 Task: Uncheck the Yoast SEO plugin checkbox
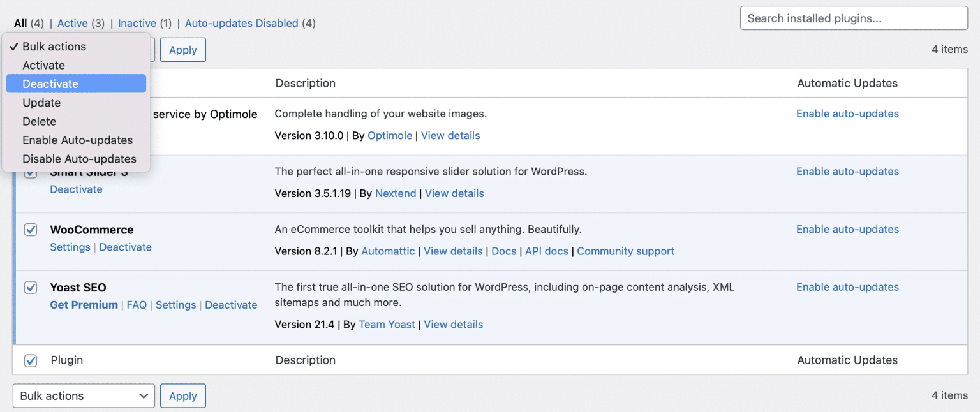[30, 288]
